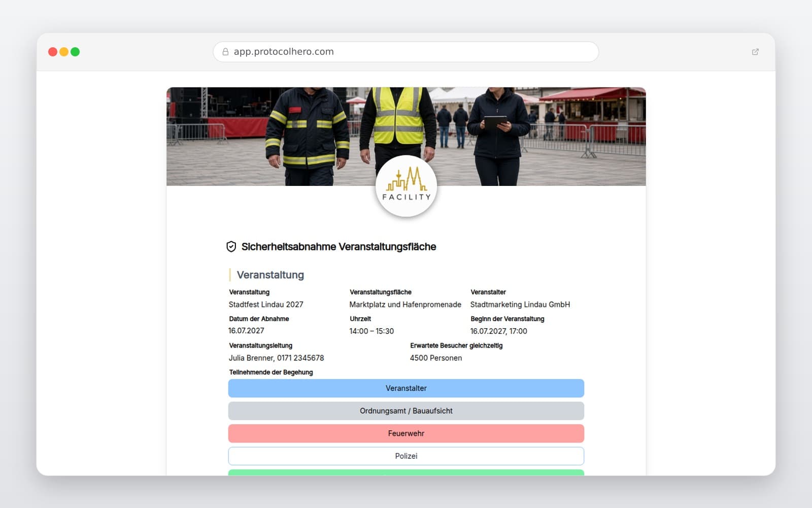Click the shield icon beside Sicherheitsabnahme title

[231, 247]
